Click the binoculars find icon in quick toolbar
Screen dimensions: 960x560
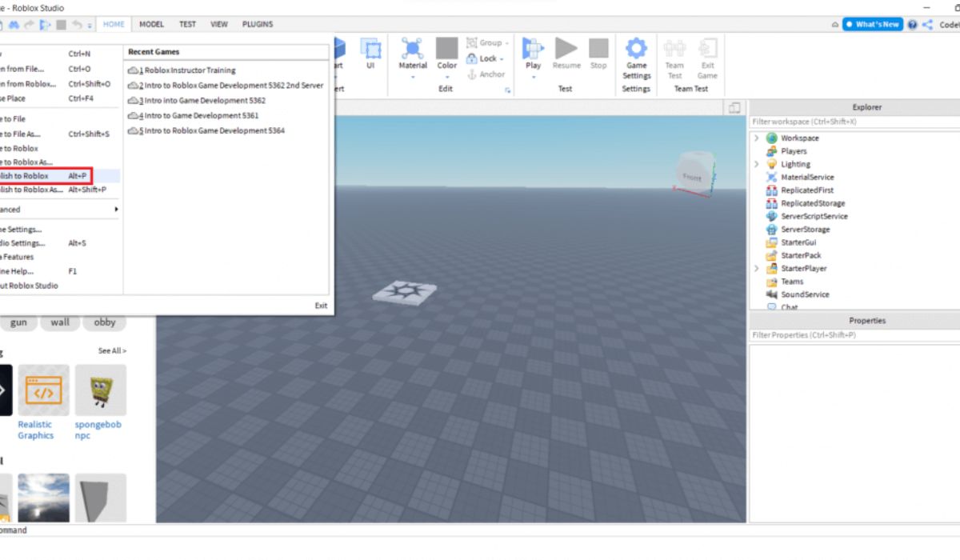(14, 25)
